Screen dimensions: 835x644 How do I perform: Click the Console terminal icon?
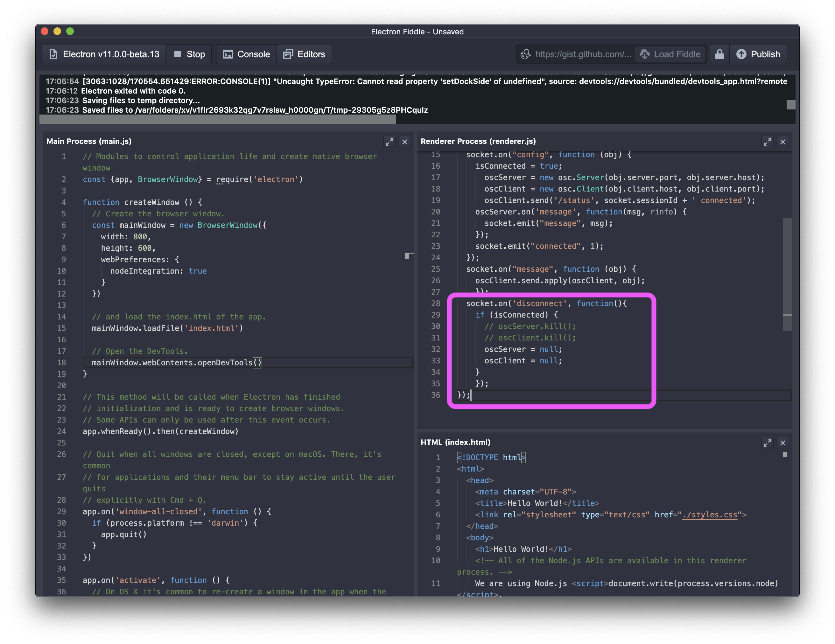click(x=228, y=54)
